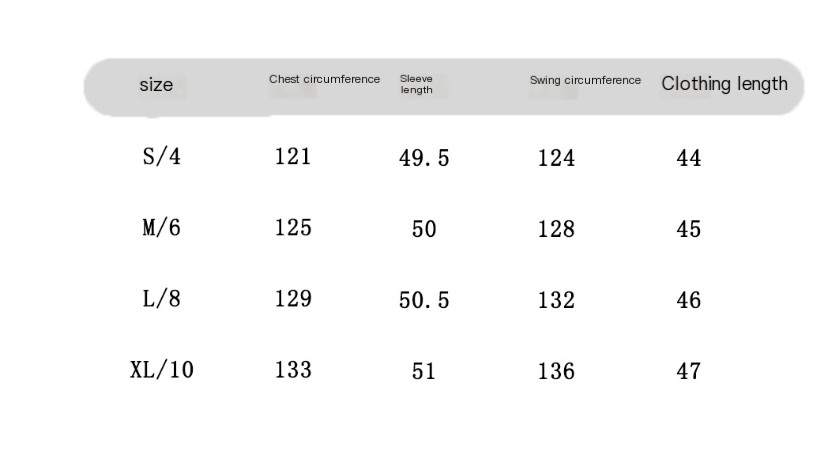Click swing circumference value 132
This screenshot has height=469, width=840.
[x=556, y=300]
